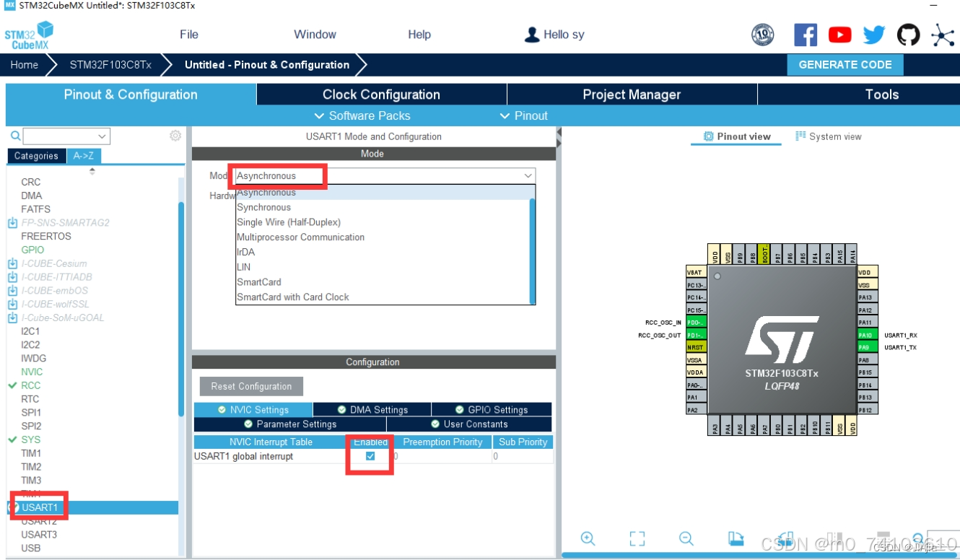Screen dimensions: 960x560
Task: Open the Parameter Settings tab
Action: [x=290, y=424]
